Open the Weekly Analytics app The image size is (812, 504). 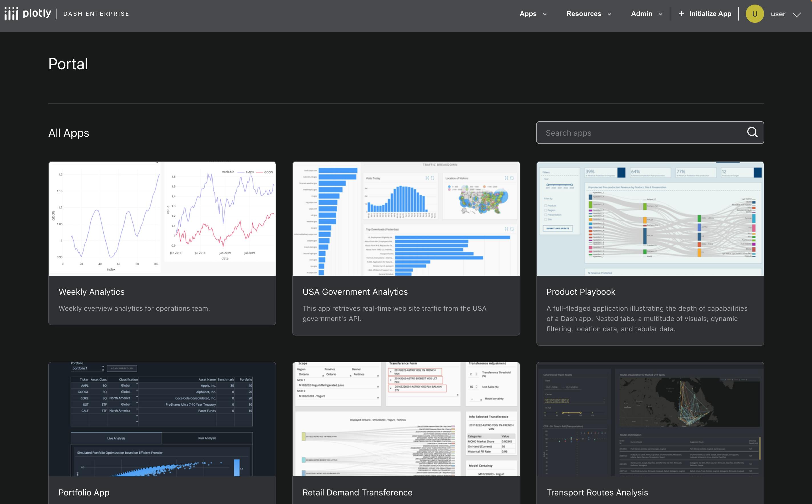91,292
